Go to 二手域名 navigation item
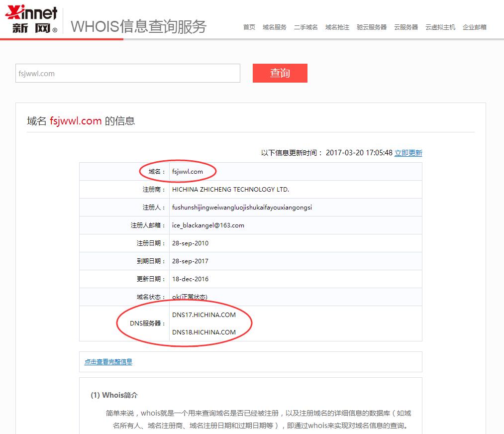The width and height of the screenshot is (504, 434). (305, 27)
